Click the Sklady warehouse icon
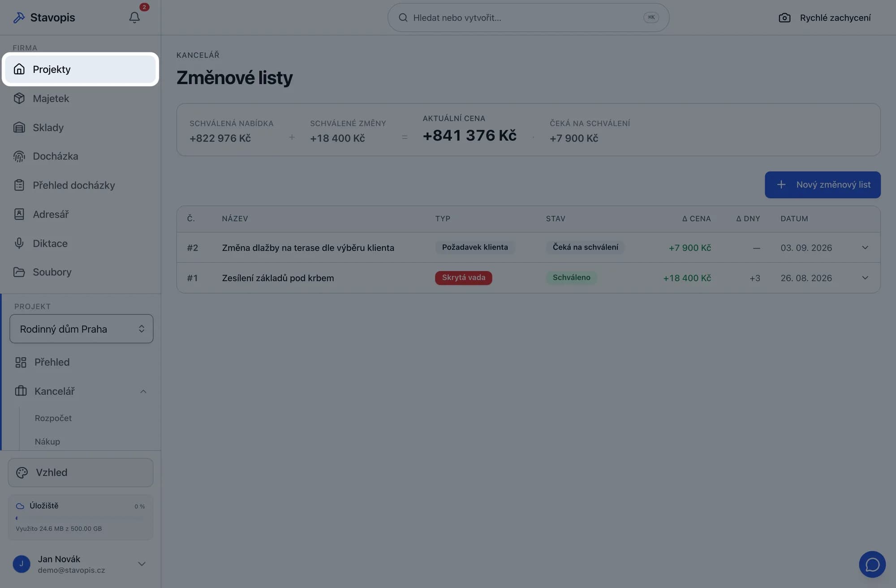 coord(19,128)
